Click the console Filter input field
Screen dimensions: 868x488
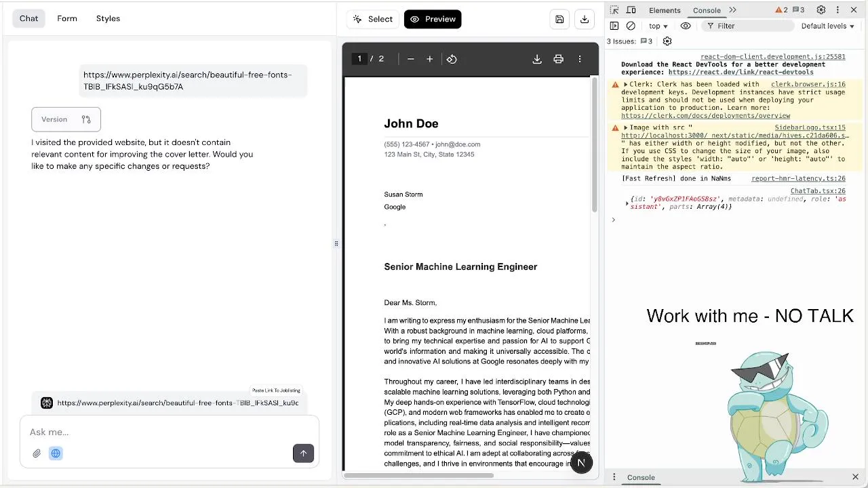coord(749,26)
